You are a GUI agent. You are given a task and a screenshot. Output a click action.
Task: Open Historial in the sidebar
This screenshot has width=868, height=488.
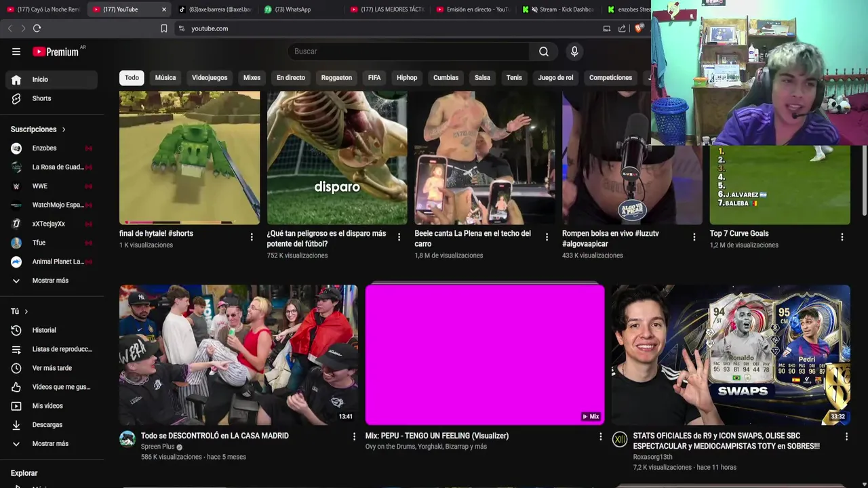pyautogui.click(x=52, y=330)
